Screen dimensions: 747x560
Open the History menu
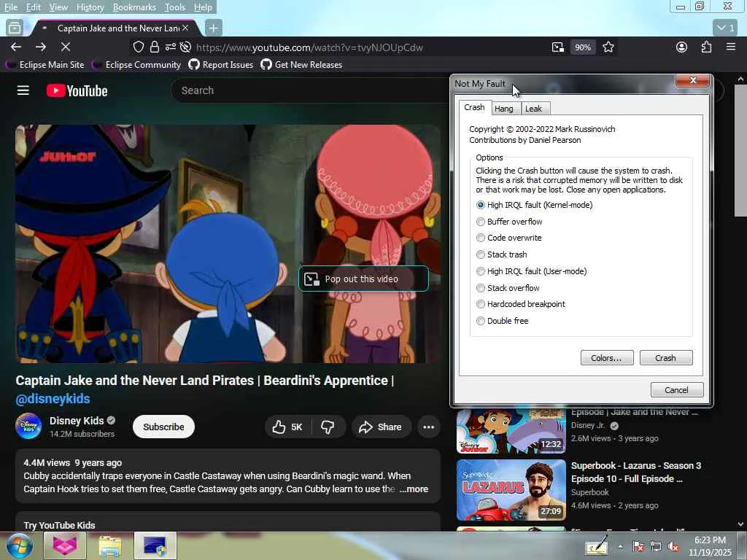90,7
